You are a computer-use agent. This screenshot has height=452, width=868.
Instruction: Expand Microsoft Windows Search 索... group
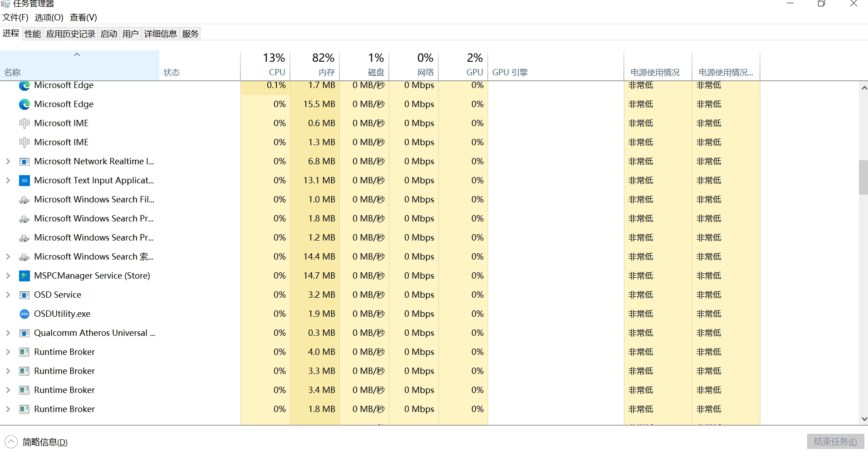click(8, 257)
